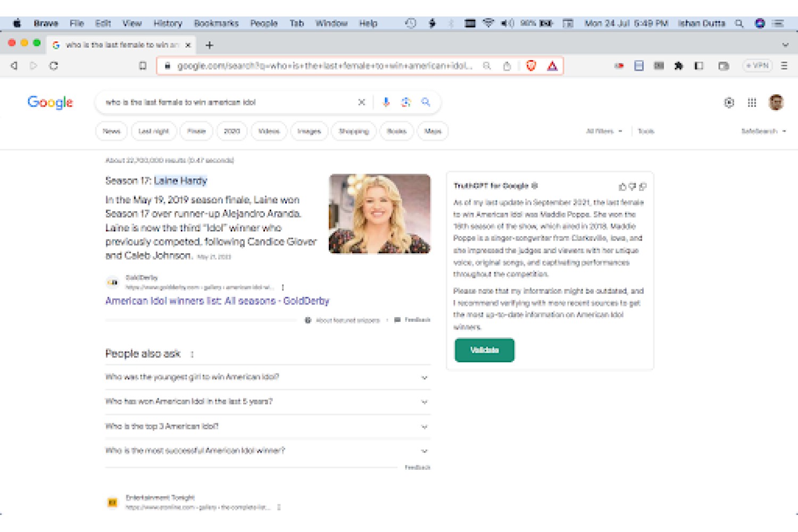Screen dimensions: 798x532
Task: Select the Finale filter chip
Action: 196,131
